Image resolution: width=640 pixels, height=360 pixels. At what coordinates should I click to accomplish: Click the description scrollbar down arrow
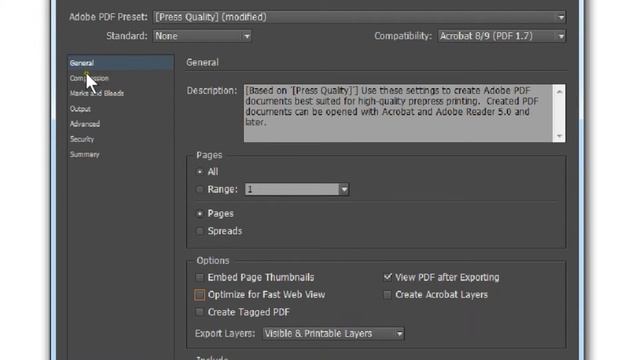tap(559, 136)
